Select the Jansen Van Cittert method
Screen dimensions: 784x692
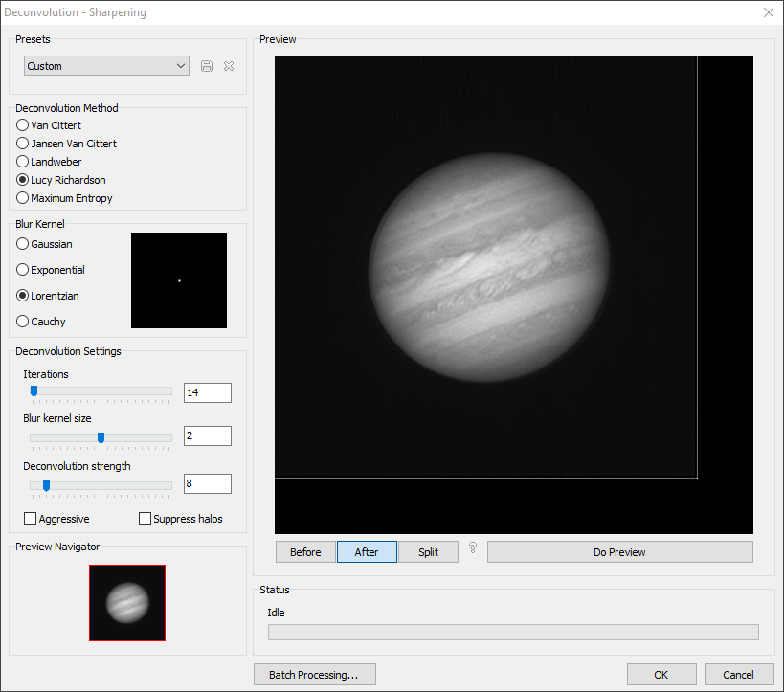[66, 144]
